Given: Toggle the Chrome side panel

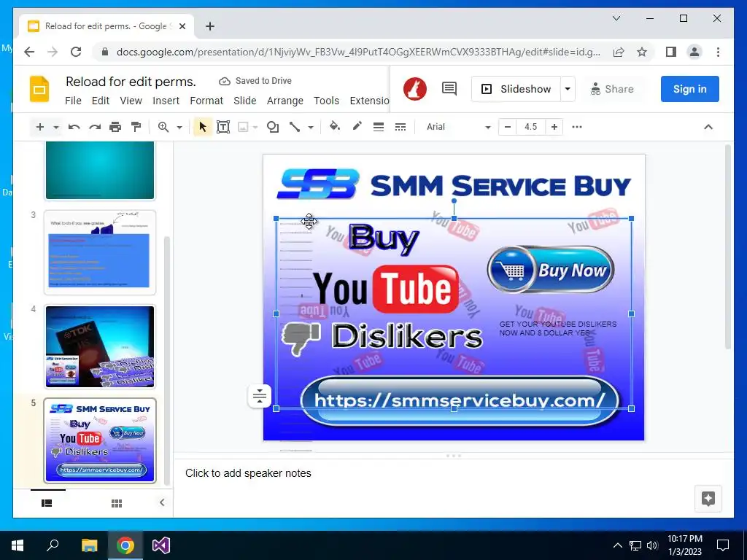Looking at the screenshot, I should tap(671, 52).
